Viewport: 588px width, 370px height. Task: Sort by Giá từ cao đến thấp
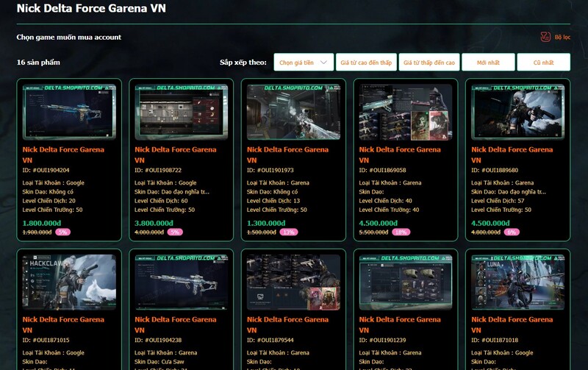point(366,63)
